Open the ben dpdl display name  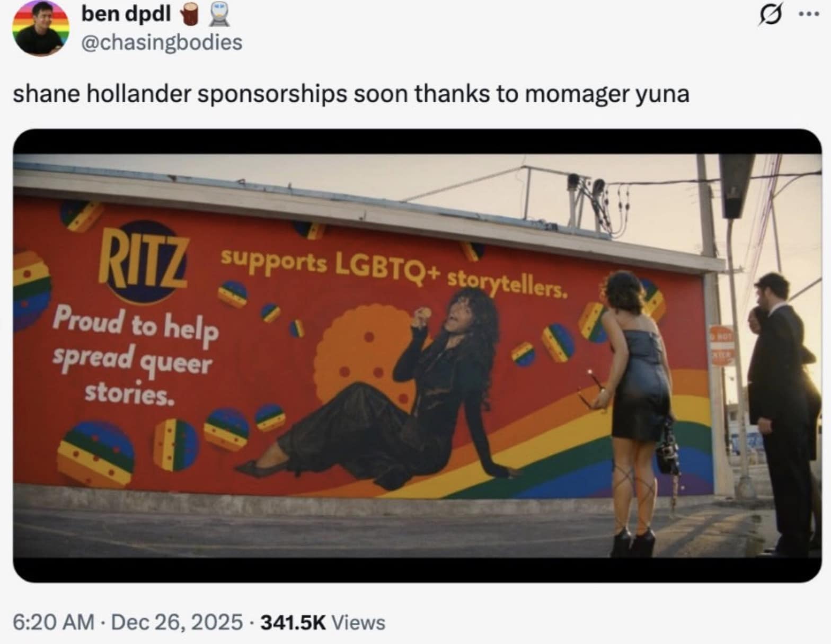[x=126, y=14]
